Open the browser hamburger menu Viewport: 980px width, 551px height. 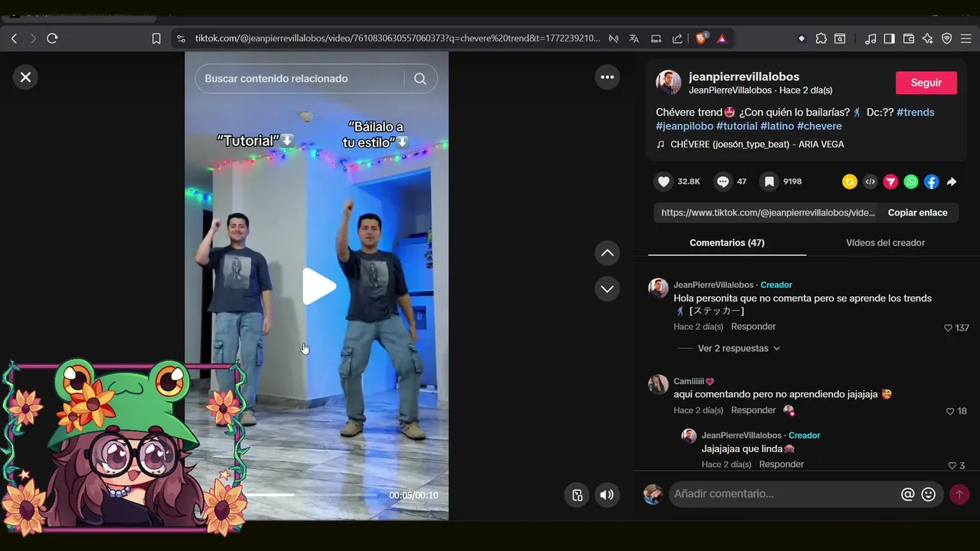click(x=966, y=38)
